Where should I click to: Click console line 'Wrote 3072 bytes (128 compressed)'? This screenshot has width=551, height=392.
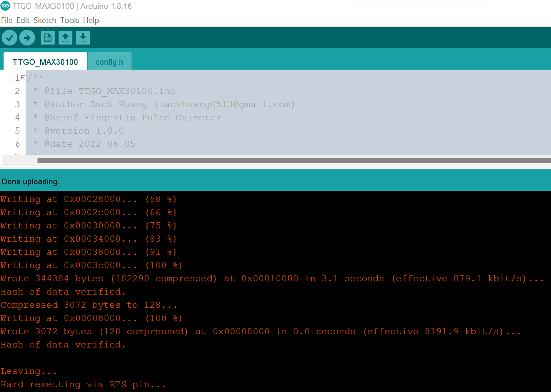(x=261, y=332)
